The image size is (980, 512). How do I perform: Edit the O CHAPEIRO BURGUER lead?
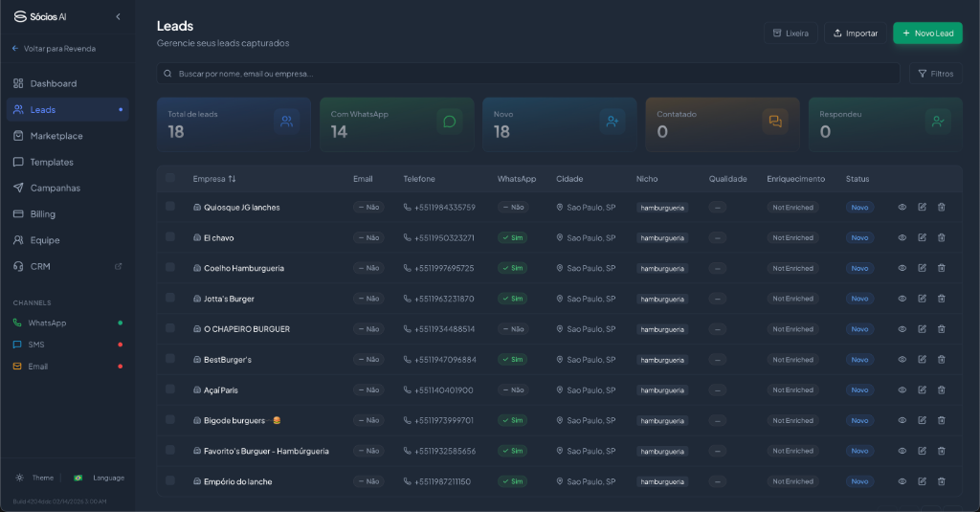coord(922,329)
